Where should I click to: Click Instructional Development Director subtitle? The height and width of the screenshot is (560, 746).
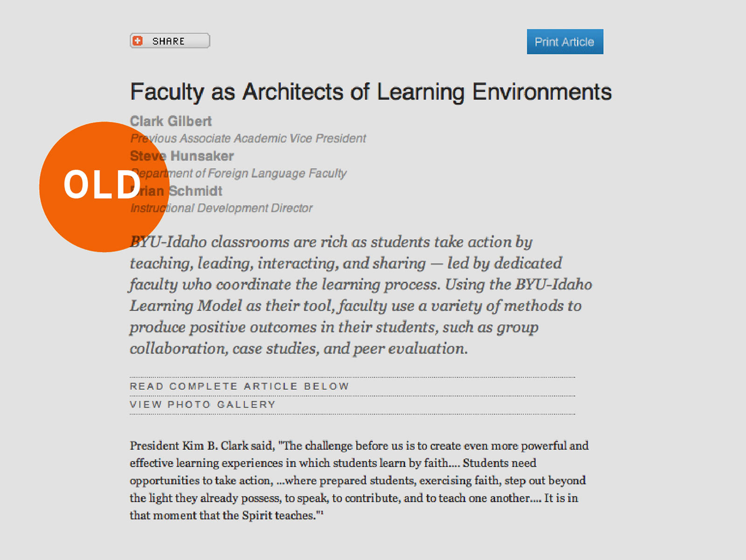click(221, 208)
